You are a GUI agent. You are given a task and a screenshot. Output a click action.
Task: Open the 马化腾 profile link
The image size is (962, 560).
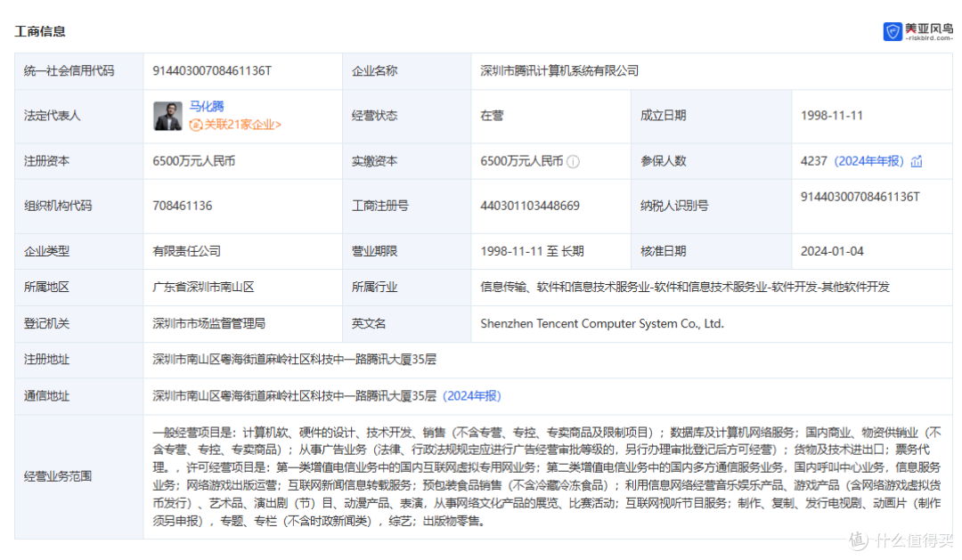point(207,106)
